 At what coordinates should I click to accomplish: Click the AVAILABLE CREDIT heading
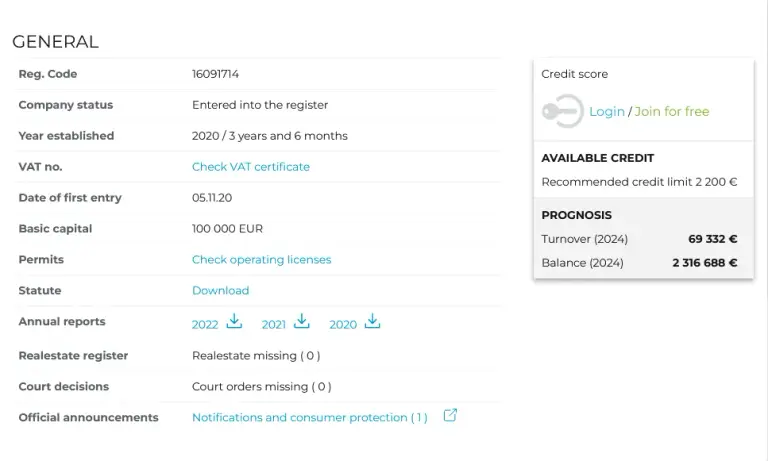tap(598, 158)
